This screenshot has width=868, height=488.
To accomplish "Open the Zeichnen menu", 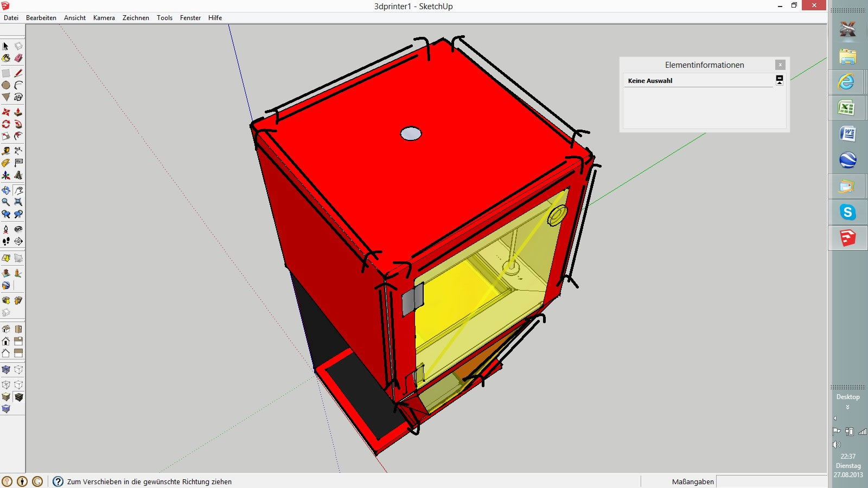I will point(136,18).
